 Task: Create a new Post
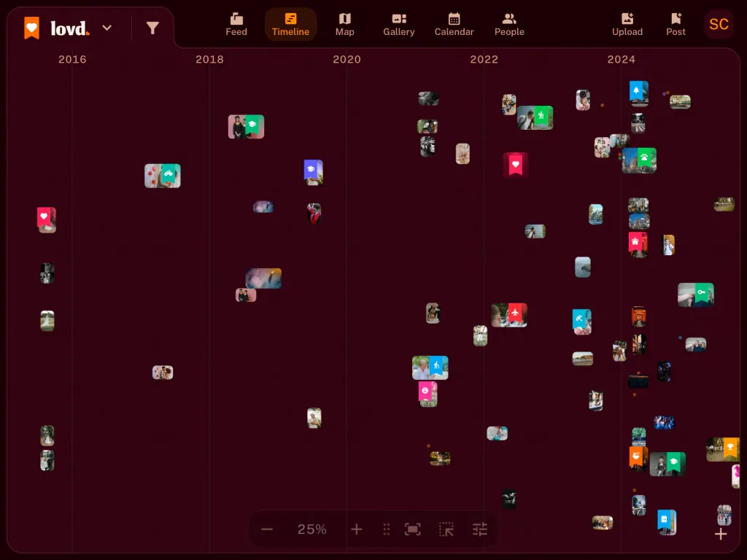tap(676, 25)
